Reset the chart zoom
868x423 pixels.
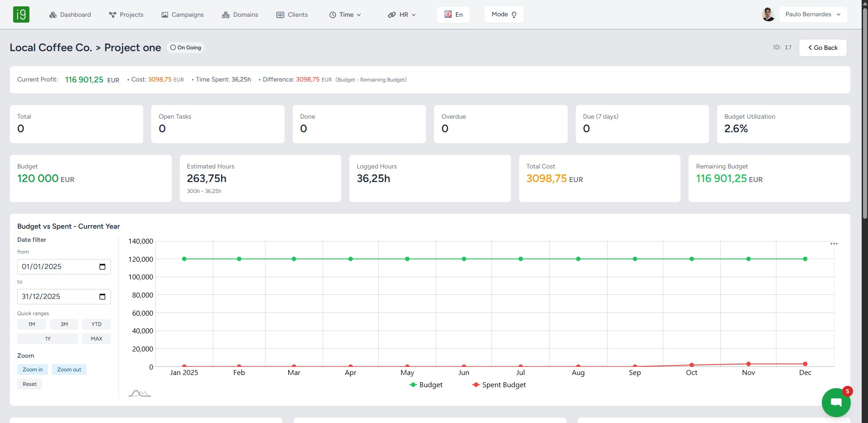29,384
